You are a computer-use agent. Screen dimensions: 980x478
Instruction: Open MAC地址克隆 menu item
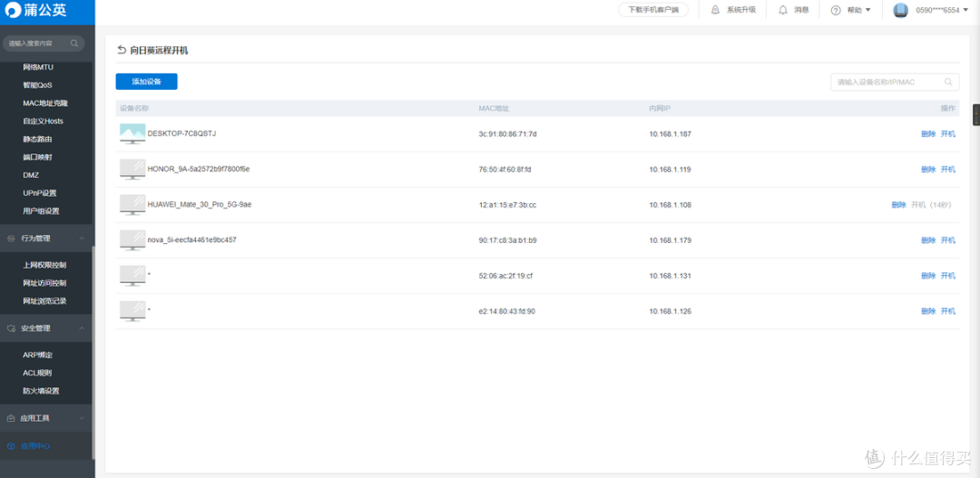coord(45,103)
